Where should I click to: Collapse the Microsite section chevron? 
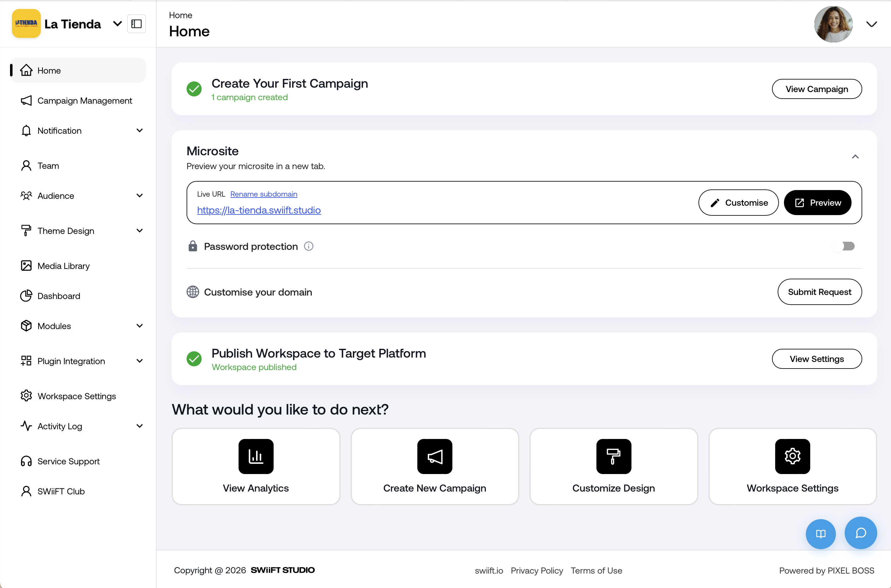coord(855,157)
